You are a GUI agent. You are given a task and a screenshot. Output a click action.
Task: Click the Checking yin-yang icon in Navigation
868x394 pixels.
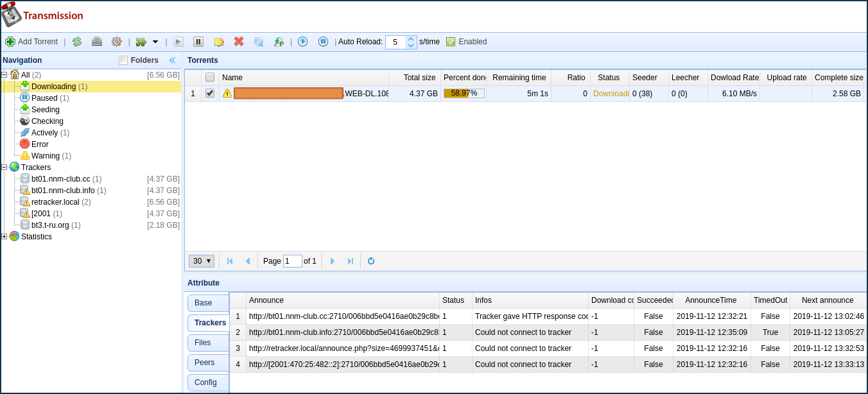(25, 121)
